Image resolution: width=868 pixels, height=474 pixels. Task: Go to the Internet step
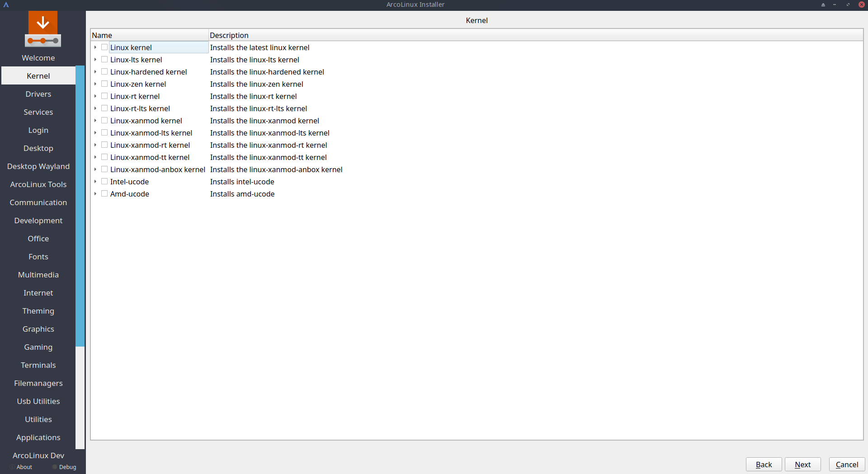click(38, 293)
